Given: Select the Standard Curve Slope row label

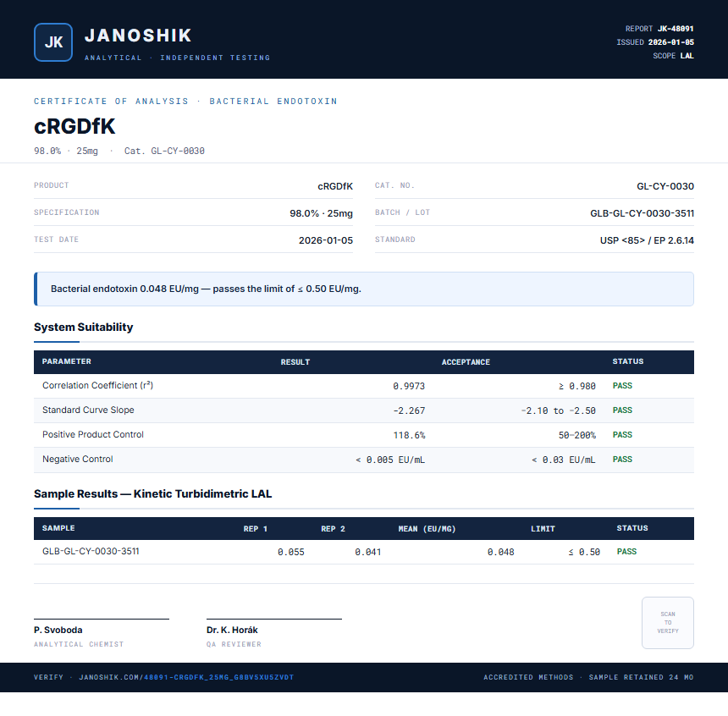Looking at the screenshot, I should pyautogui.click(x=88, y=410).
